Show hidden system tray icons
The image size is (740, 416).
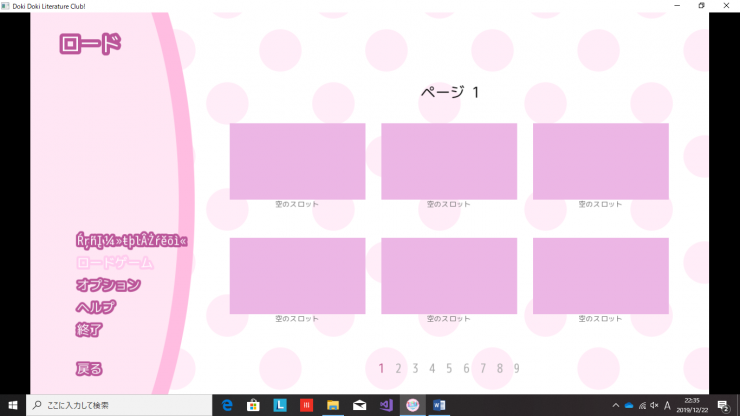tap(615, 405)
